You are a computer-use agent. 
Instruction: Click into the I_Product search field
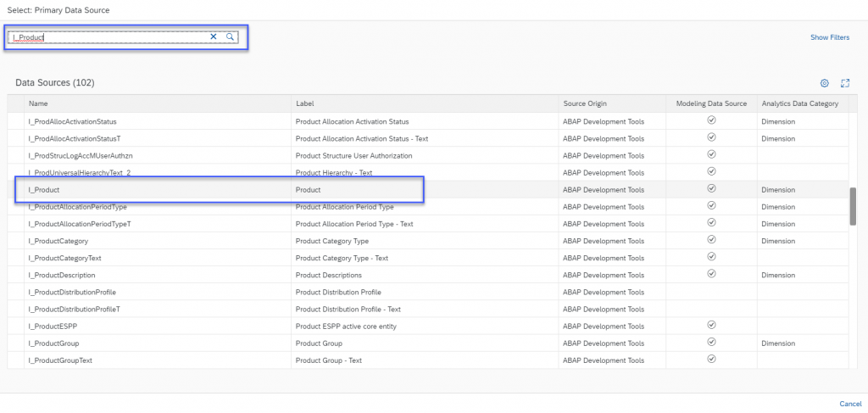[108, 36]
